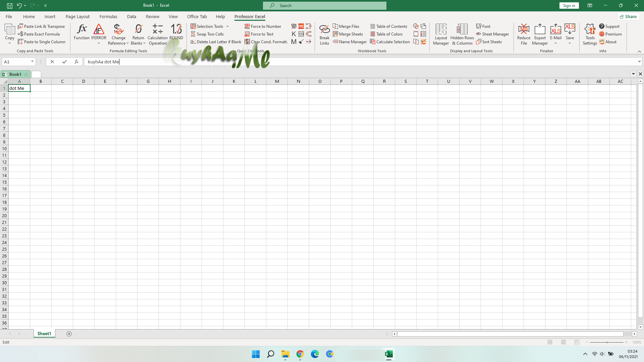Open the Export Manager
The height and width of the screenshot is (362, 644).
coord(540,34)
